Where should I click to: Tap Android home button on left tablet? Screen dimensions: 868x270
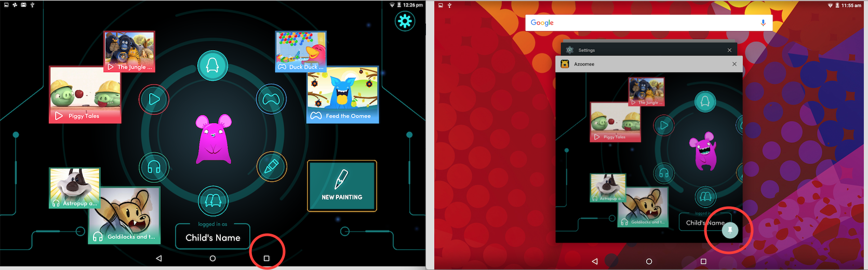[212, 258]
